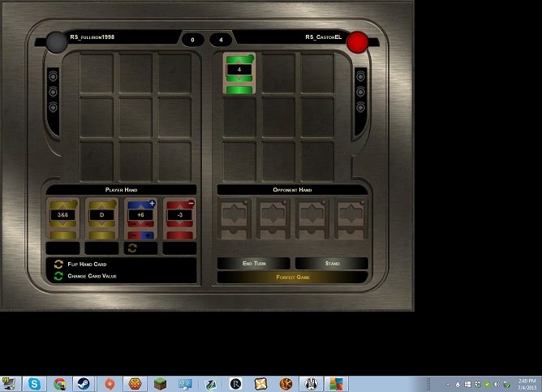542x392 pixels.
Task: Toggle the minus sign on the red -3 card
Action: coord(191,204)
